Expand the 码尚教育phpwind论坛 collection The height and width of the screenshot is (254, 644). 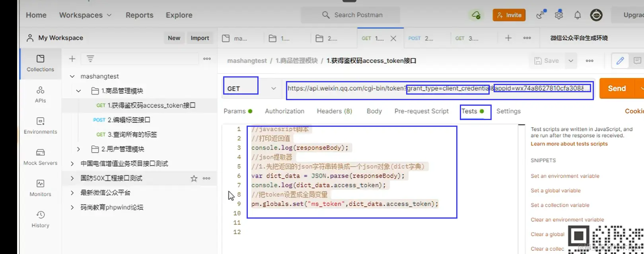coord(72,207)
